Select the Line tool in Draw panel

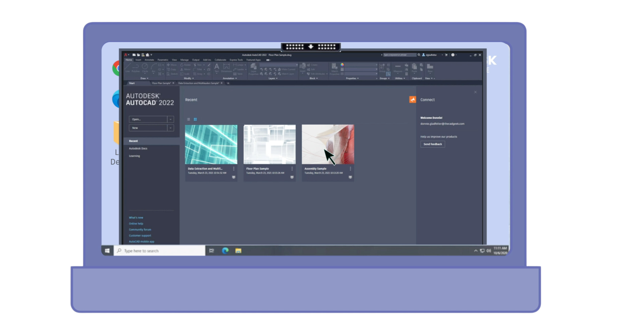[127, 68]
